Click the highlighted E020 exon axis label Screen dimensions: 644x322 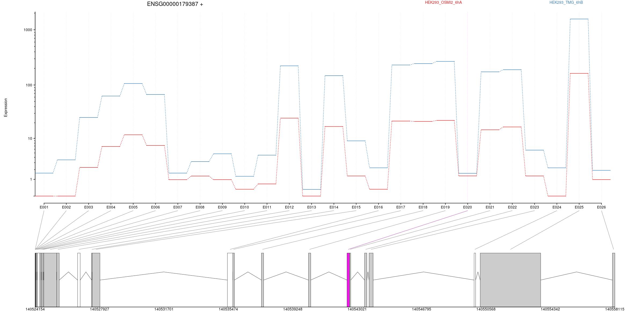467,207
